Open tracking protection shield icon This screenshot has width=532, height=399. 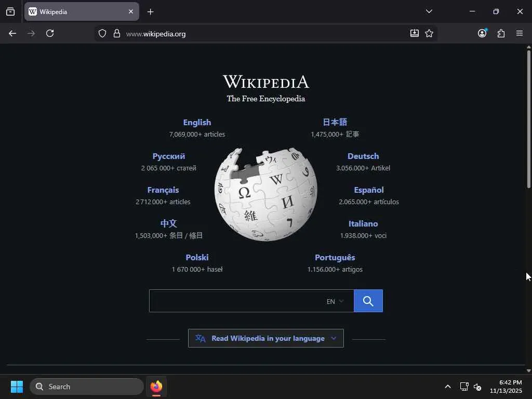102,33
